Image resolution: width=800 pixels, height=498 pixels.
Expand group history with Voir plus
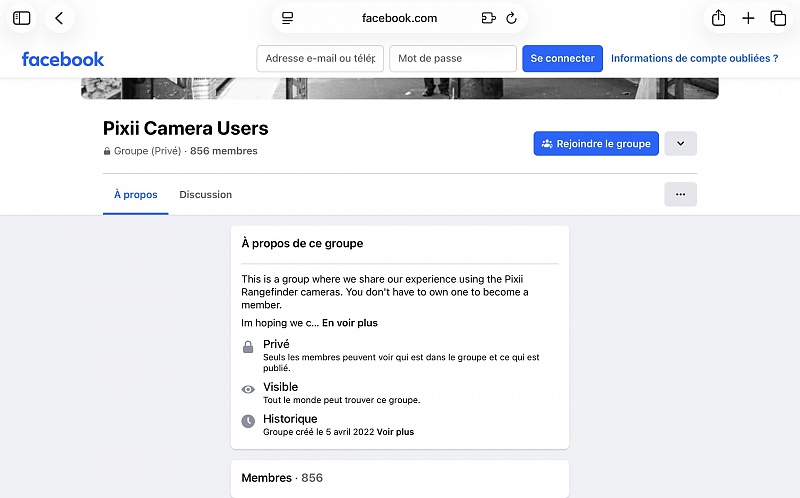396,432
